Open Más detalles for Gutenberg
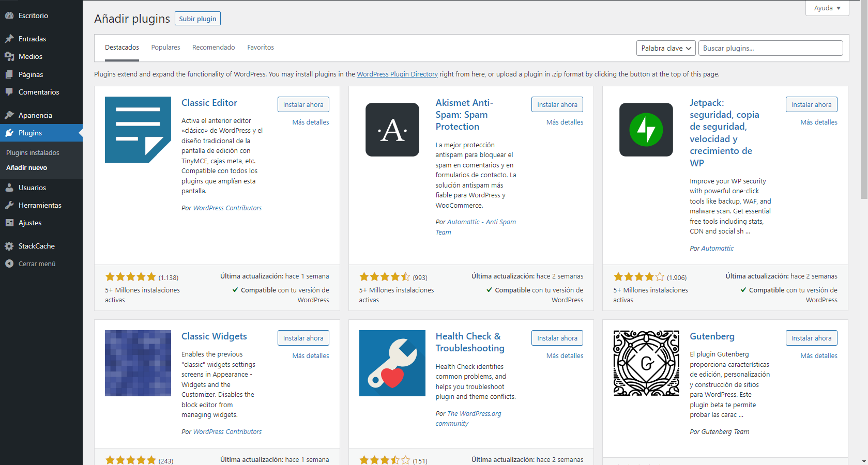868x465 pixels. coord(819,356)
